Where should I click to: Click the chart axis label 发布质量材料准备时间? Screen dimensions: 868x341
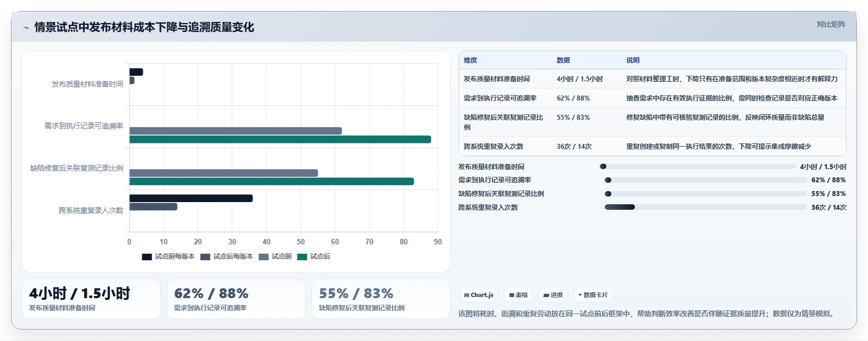(87, 84)
